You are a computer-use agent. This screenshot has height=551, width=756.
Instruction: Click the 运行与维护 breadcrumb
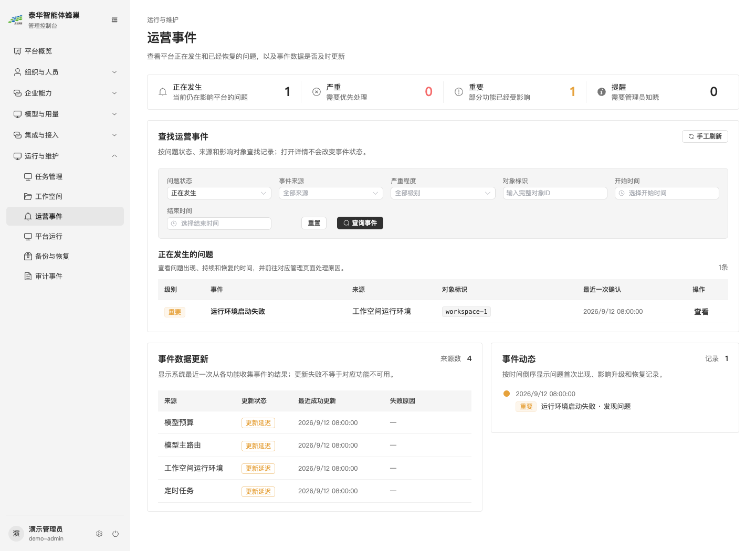(163, 20)
